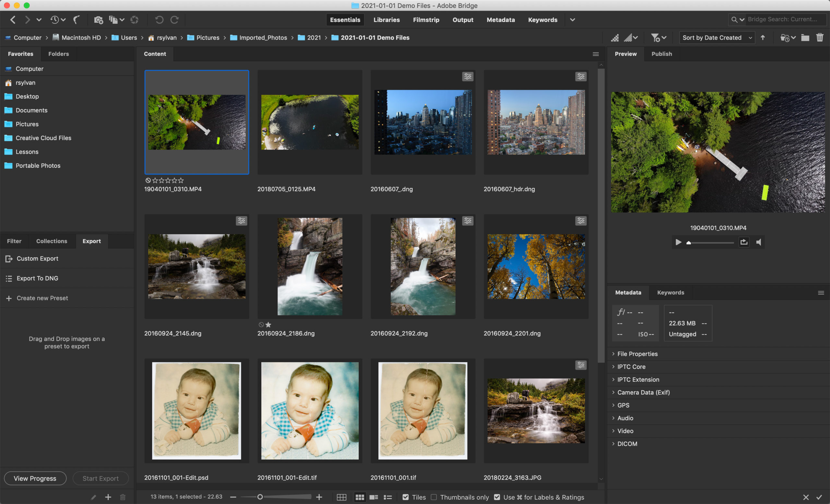Click the Create new Preset button
The width and height of the screenshot is (830, 504).
(42, 298)
